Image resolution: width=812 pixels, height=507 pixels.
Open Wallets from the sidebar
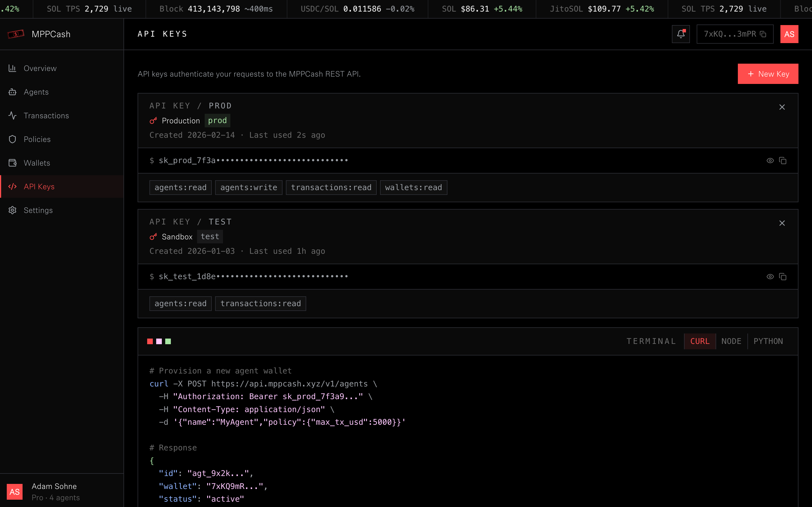point(37,163)
